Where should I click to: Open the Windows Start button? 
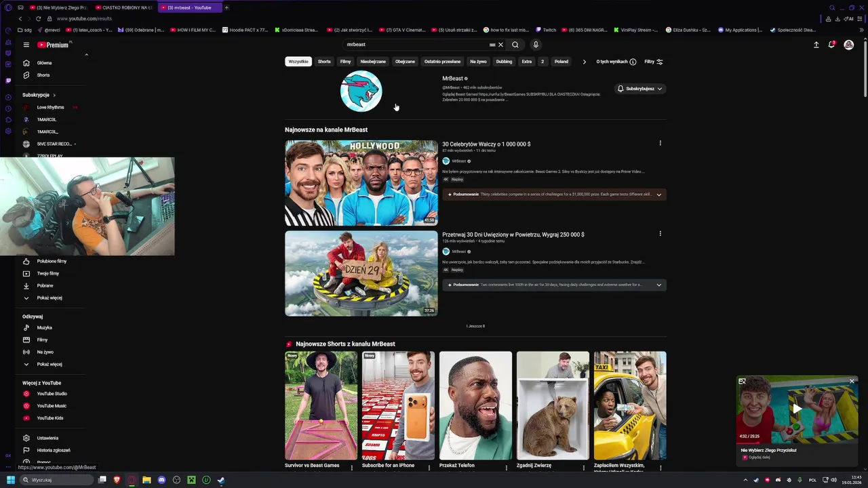coord(10,480)
